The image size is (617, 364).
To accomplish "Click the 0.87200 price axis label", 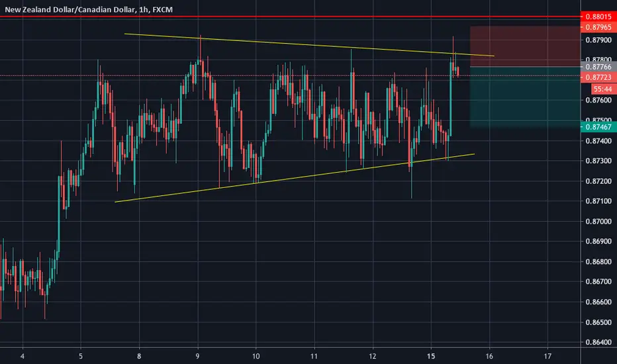I will pyautogui.click(x=598, y=181).
